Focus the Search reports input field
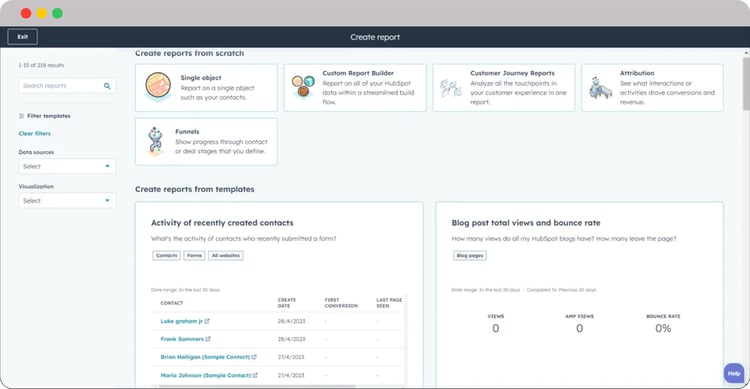This screenshot has width=750, height=389. (x=67, y=86)
